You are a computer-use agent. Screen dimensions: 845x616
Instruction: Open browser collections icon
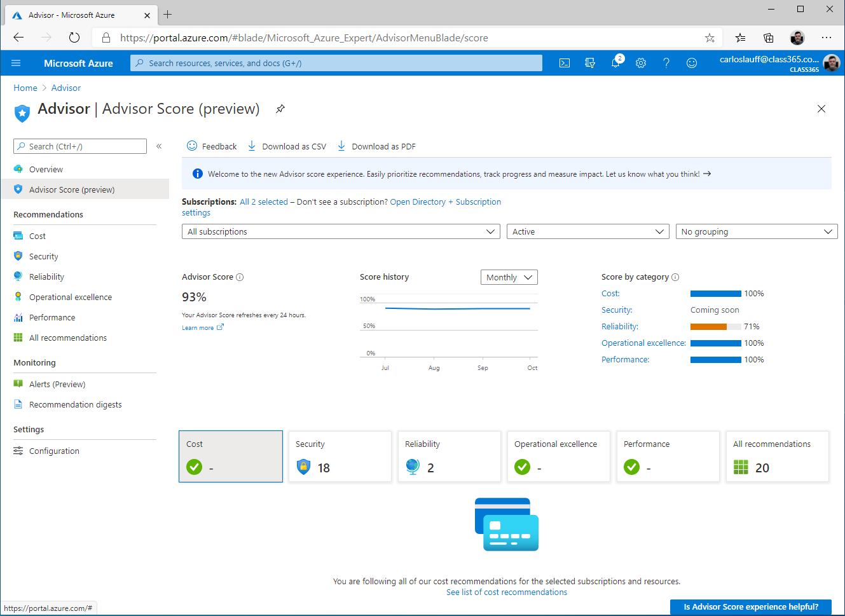click(769, 38)
